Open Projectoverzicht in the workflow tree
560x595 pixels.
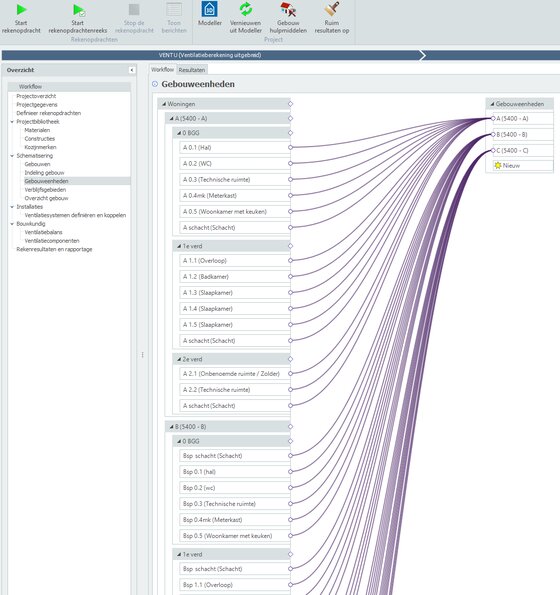[36, 96]
